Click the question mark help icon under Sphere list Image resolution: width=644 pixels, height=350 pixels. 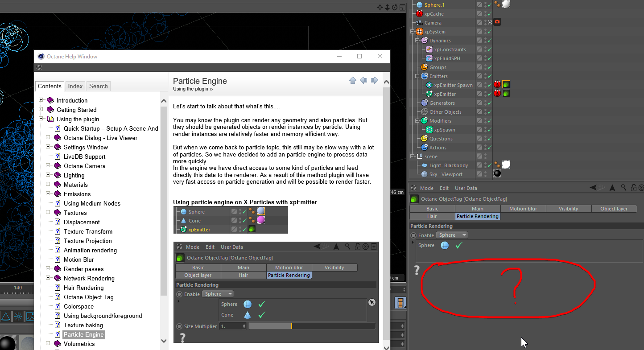click(417, 270)
